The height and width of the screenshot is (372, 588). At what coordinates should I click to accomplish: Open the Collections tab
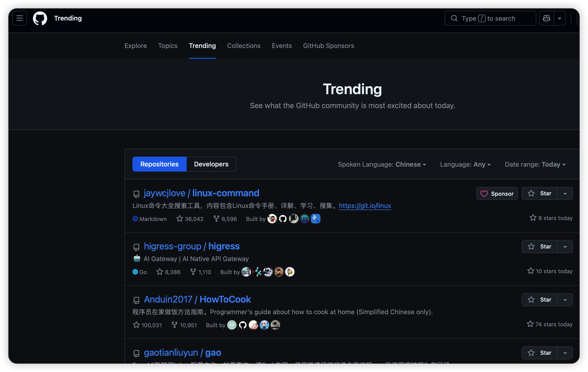pos(244,46)
